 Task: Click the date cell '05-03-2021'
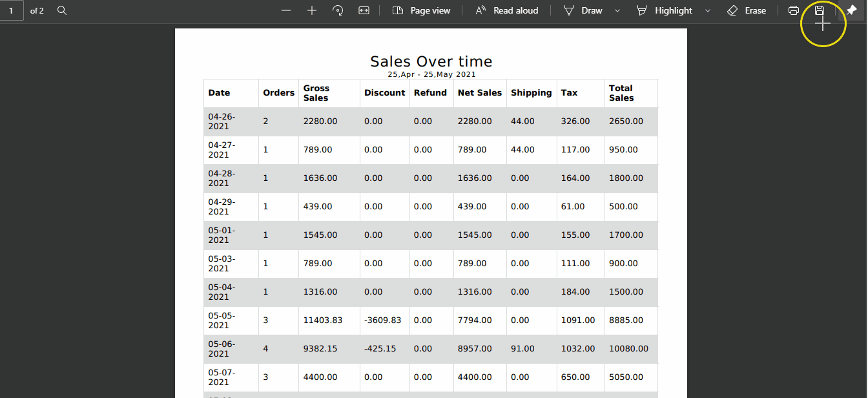(x=222, y=264)
